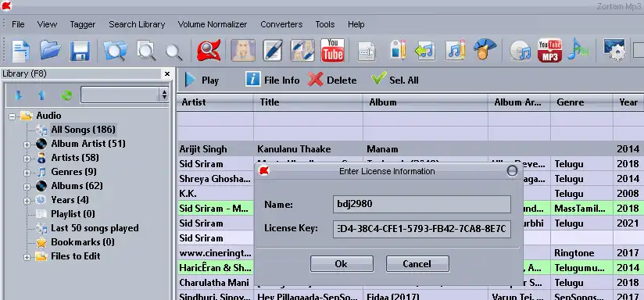Open the Search Library menu

(x=137, y=24)
